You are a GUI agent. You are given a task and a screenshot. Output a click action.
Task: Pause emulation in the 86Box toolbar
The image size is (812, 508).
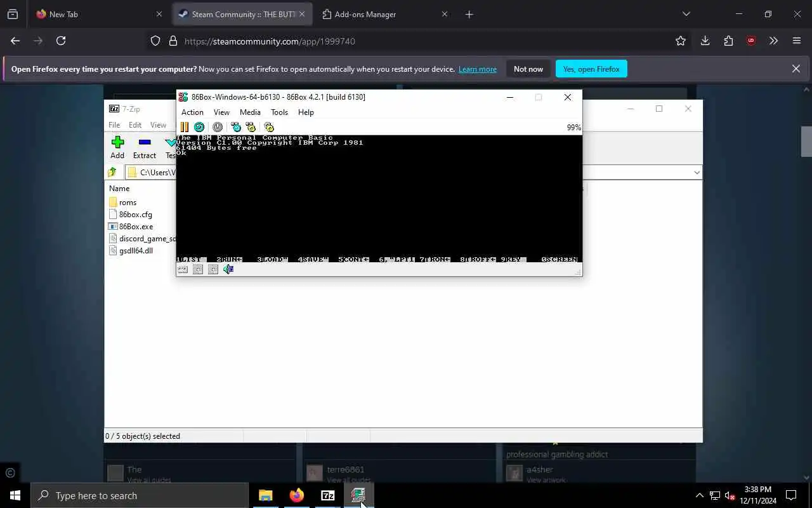[184, 127]
